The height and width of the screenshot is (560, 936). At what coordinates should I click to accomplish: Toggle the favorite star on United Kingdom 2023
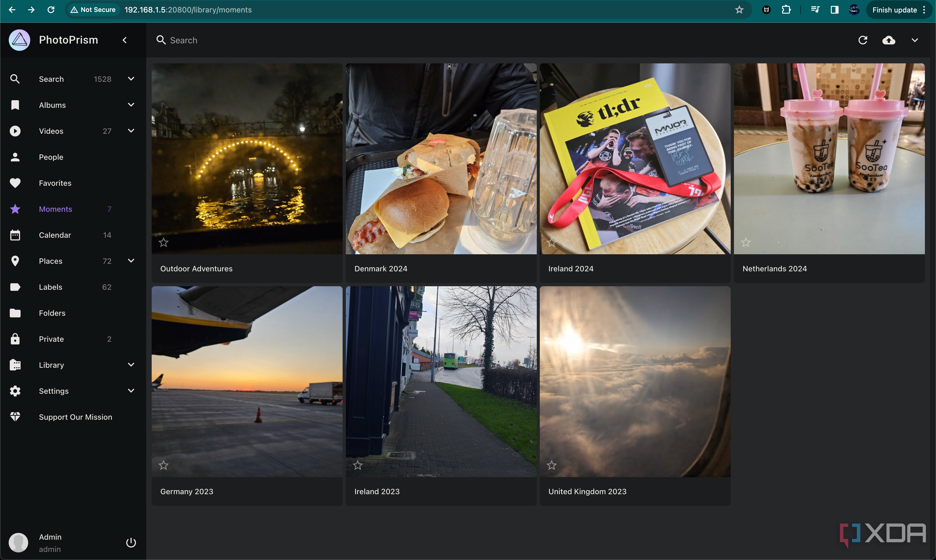pos(551,465)
